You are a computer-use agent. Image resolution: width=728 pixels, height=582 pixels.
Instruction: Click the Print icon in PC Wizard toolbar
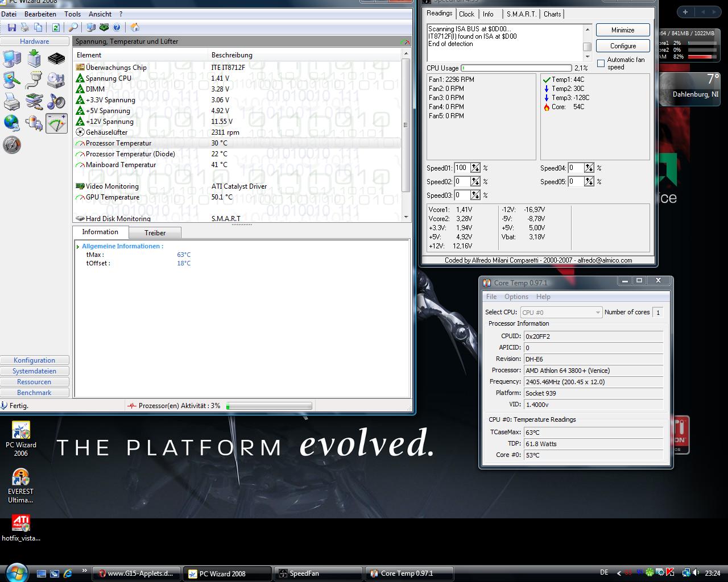click(24, 27)
